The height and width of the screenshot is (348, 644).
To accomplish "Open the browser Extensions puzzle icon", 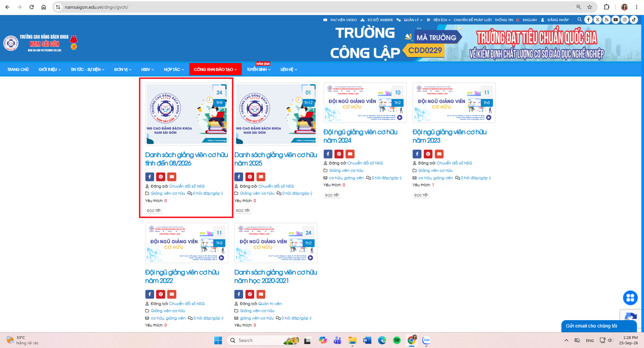I will 607,7.
